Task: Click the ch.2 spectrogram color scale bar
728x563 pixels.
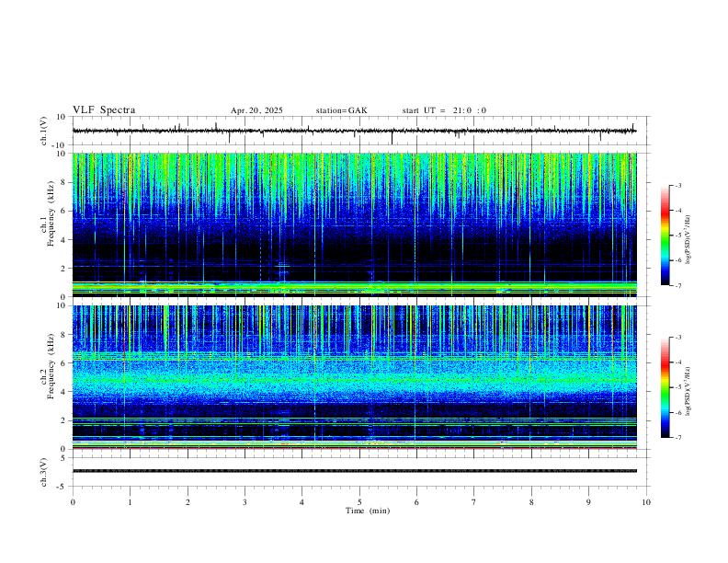Action: (665, 387)
